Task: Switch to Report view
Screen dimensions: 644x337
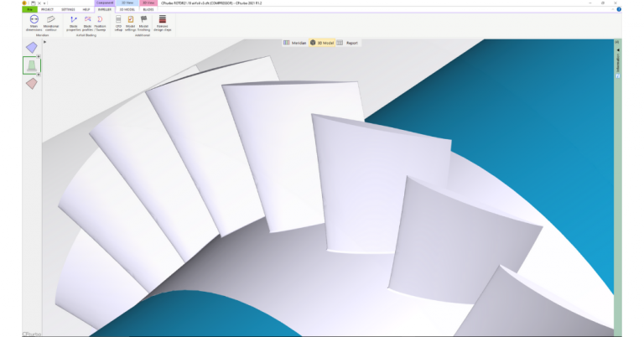Action: [348, 42]
